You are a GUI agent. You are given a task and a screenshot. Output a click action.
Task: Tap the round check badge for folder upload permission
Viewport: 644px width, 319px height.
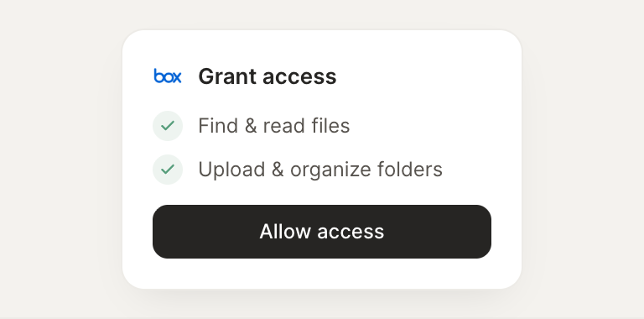168,170
